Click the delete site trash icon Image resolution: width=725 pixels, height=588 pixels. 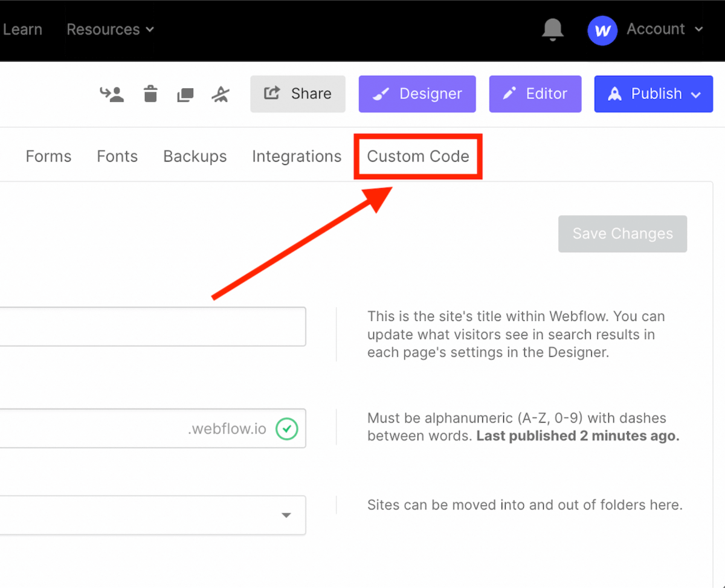[150, 94]
